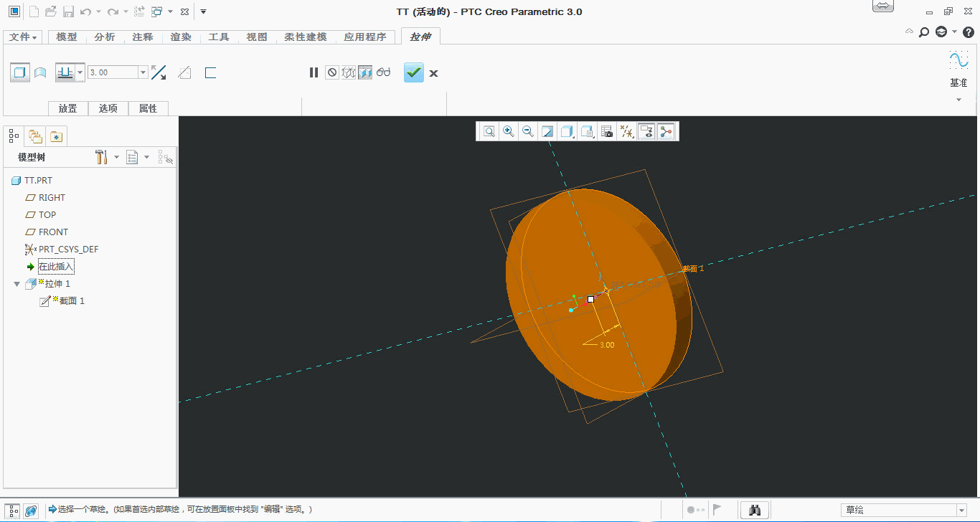
Task: Open the folder browser navigator tab
Action: (x=35, y=136)
